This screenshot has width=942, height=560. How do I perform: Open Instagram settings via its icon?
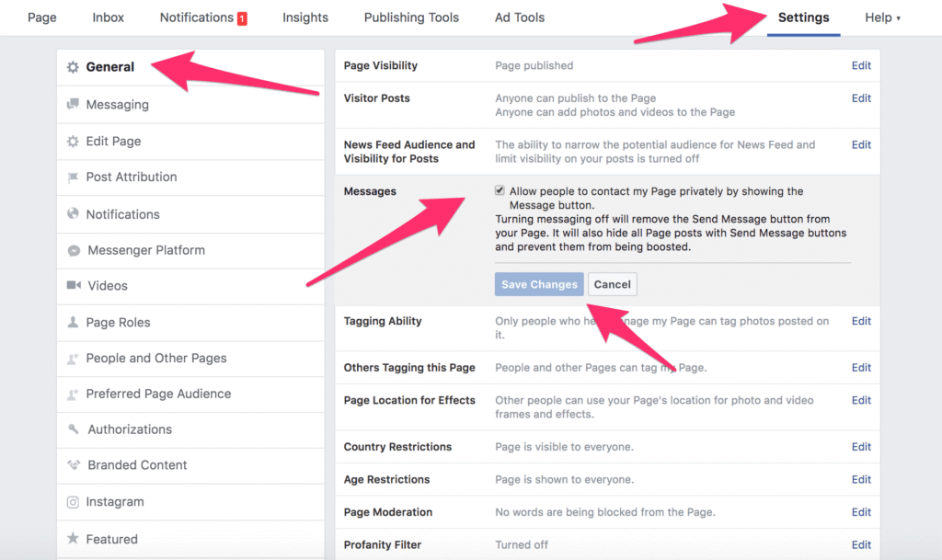point(72,501)
